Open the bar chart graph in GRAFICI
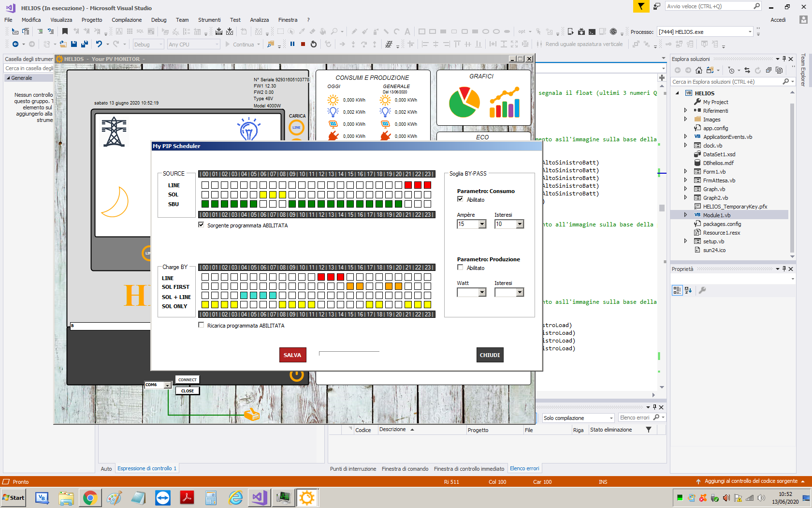Image resolution: width=812 pixels, height=508 pixels. pyautogui.click(x=505, y=102)
